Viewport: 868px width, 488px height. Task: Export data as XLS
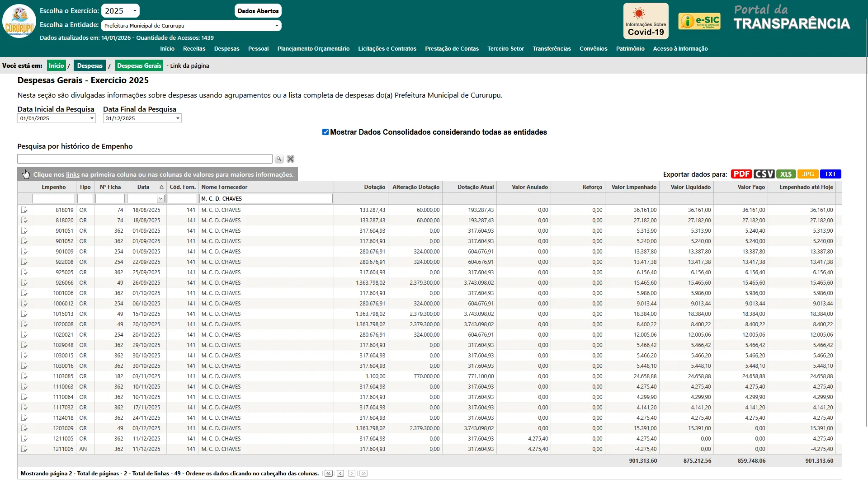(x=786, y=174)
